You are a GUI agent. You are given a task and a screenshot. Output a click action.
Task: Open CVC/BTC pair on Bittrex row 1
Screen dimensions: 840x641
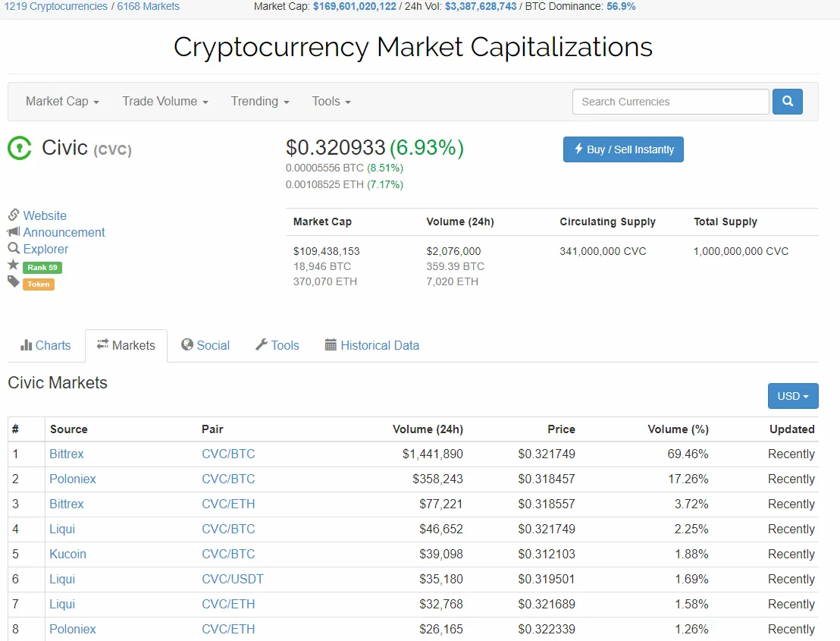[228, 454]
